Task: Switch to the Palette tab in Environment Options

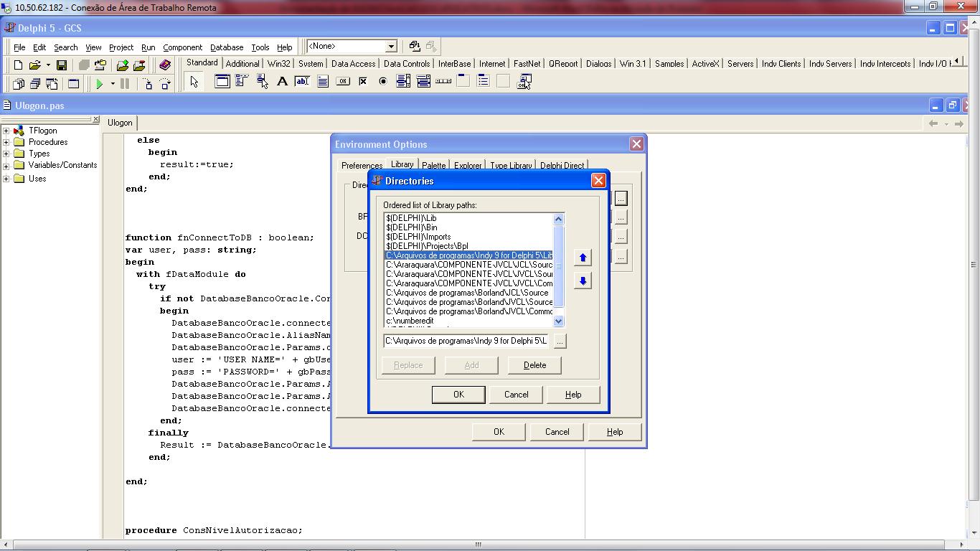Action: click(x=433, y=166)
